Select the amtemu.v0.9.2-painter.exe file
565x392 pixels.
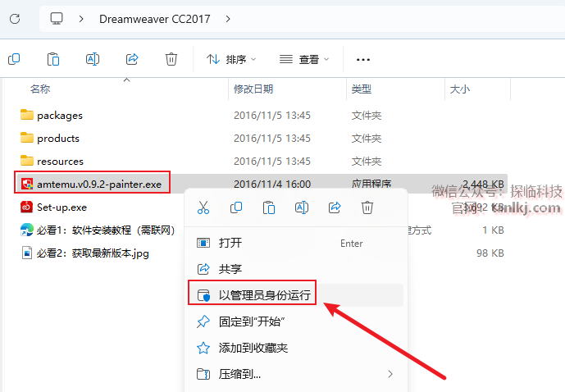pyautogui.click(x=99, y=185)
